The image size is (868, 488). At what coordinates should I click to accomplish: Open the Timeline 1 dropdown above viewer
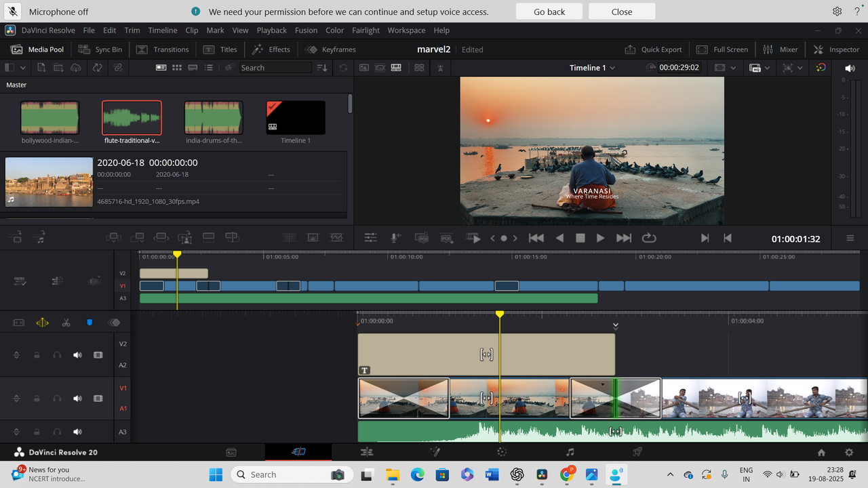[593, 68]
